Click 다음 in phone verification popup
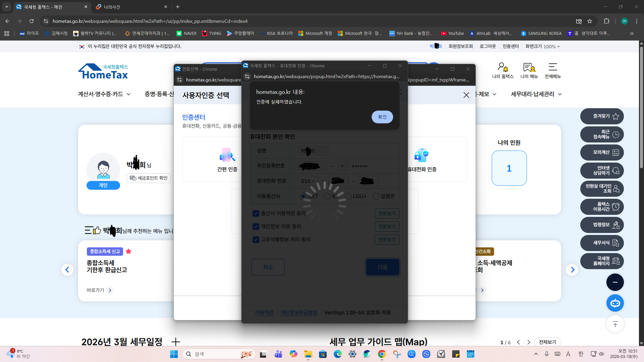The width and height of the screenshot is (644, 362). click(383, 267)
